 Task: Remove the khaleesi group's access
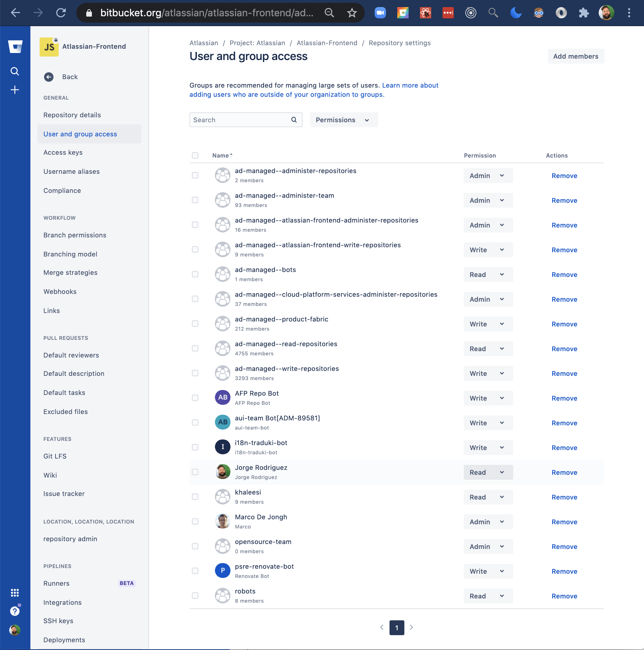coord(564,497)
